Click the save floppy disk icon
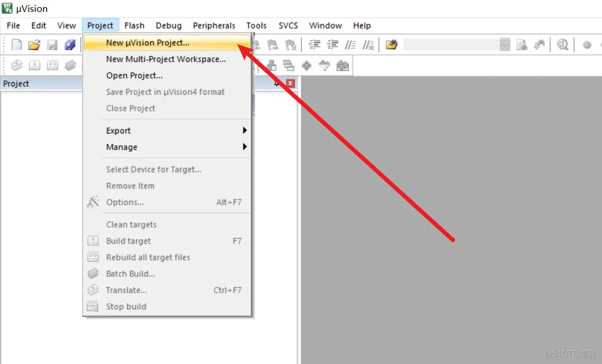This screenshot has height=364, width=602. point(52,45)
